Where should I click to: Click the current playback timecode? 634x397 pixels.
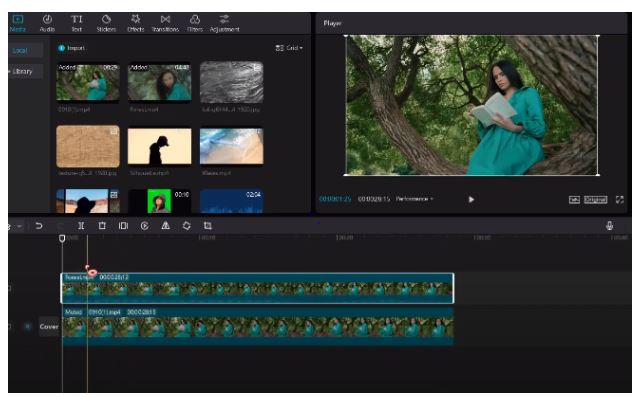tap(335, 199)
